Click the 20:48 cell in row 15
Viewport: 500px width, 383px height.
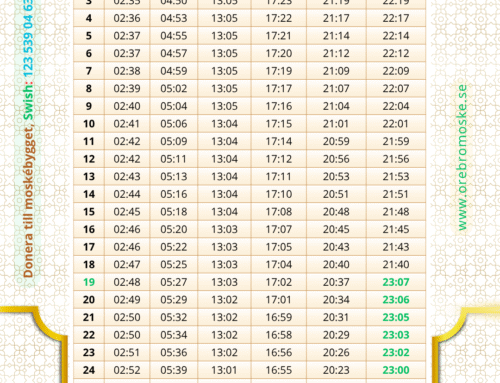pos(336,212)
